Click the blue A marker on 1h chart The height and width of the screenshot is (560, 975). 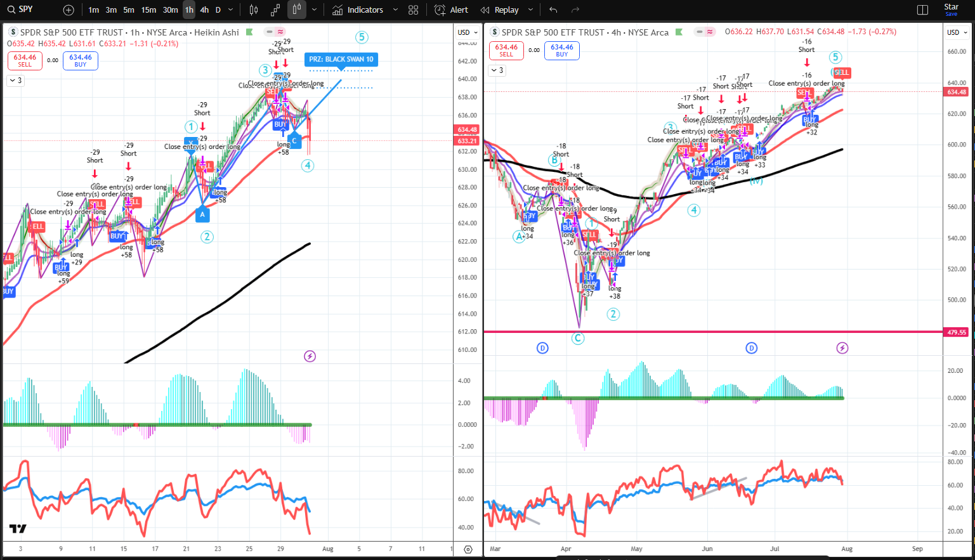[202, 214]
